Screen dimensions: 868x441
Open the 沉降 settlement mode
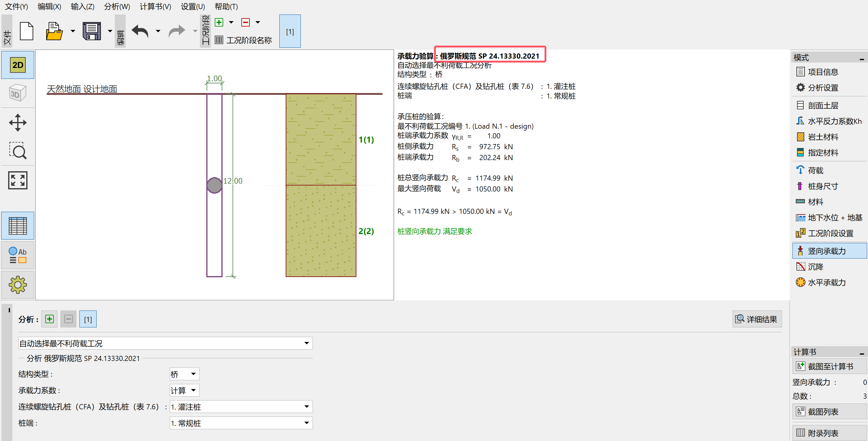pos(815,267)
